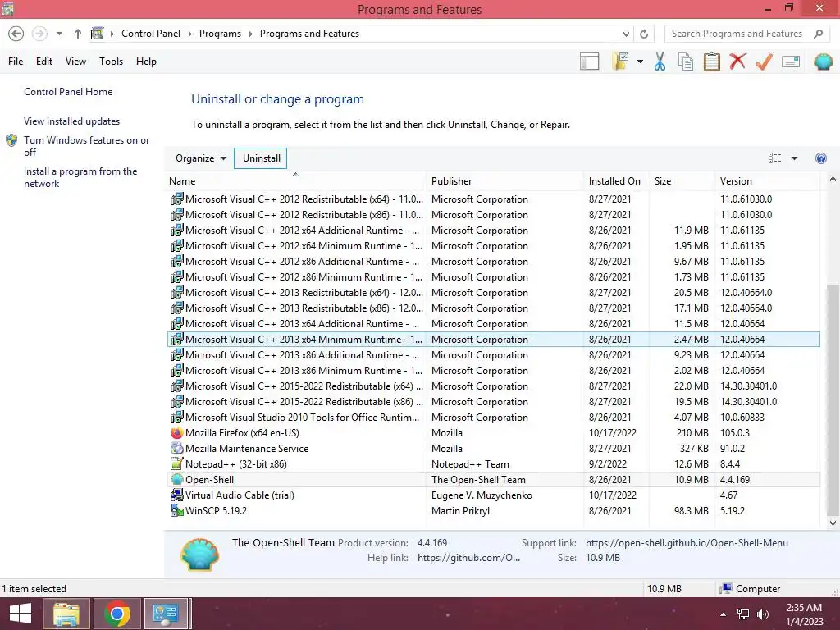This screenshot has width=840, height=630.
Task: Sort by Publisher column header
Action: coord(504,181)
